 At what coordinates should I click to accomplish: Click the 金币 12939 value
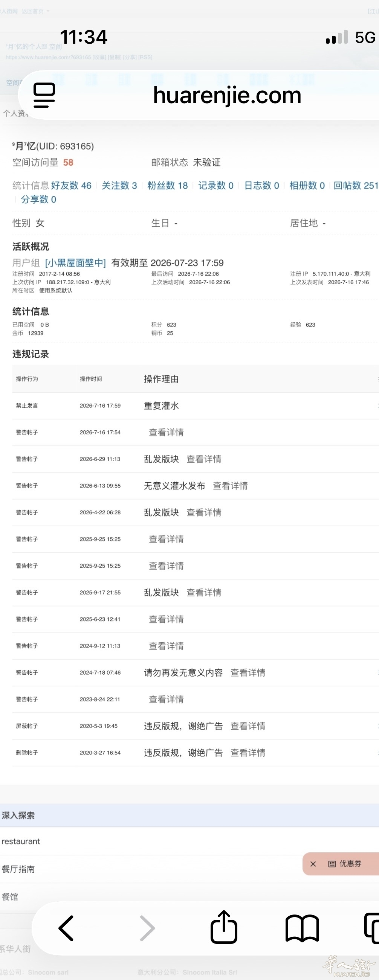(x=35, y=333)
